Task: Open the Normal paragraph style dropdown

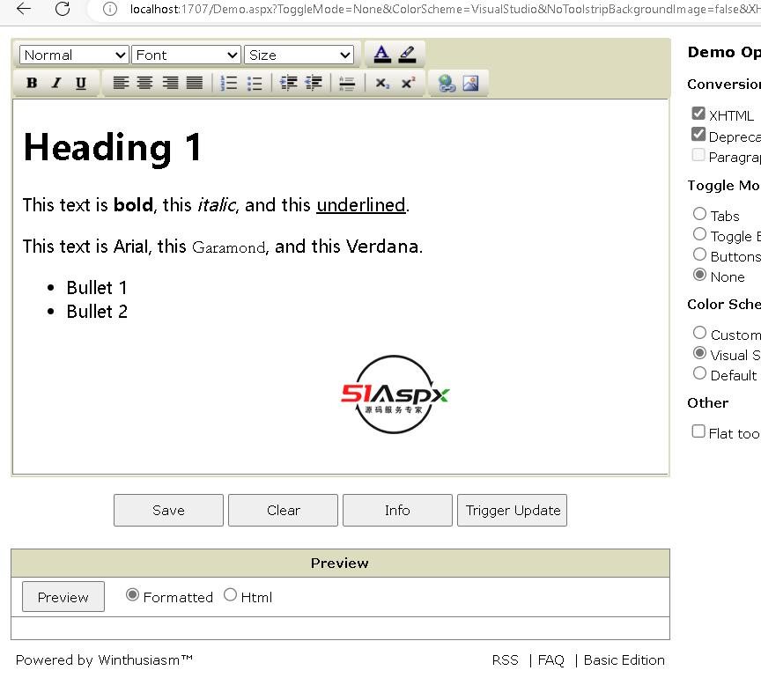Action: 74,55
